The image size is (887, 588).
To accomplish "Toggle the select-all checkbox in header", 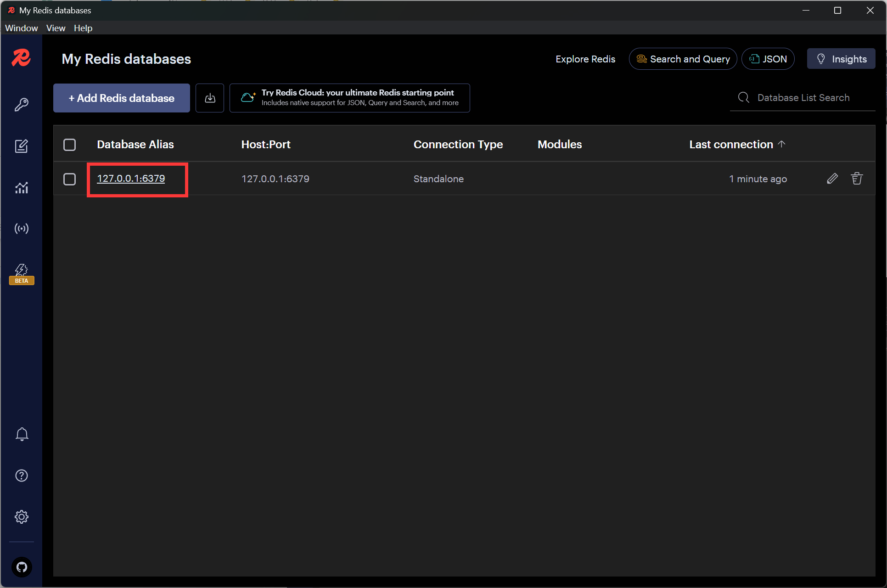I will pos(70,145).
